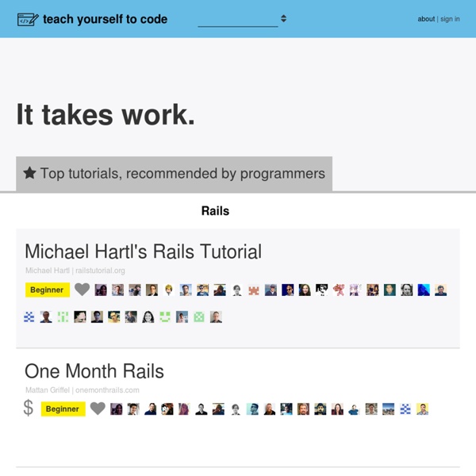476x476 pixels.
Task: Click the code editor logo icon
Action: pyautogui.click(x=28, y=20)
